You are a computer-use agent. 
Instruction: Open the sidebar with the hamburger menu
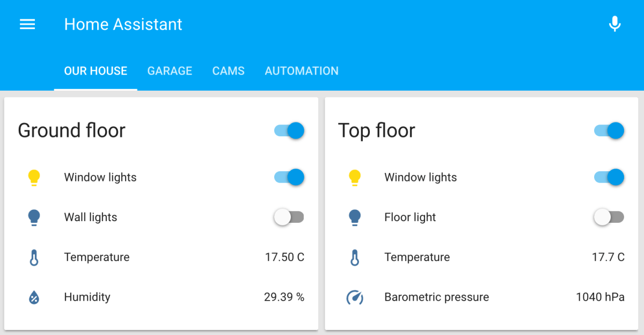click(x=27, y=24)
